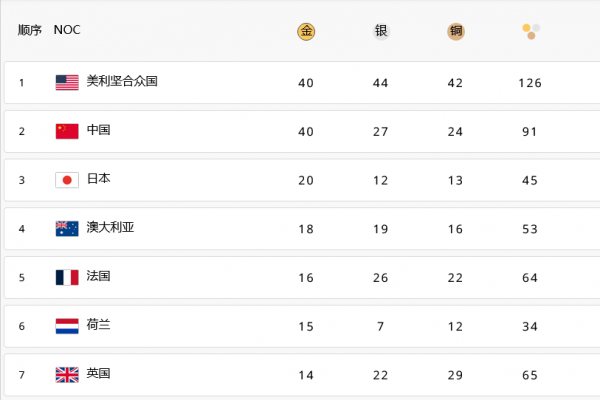
Task: Click the total medals icon
Action: 530,31
